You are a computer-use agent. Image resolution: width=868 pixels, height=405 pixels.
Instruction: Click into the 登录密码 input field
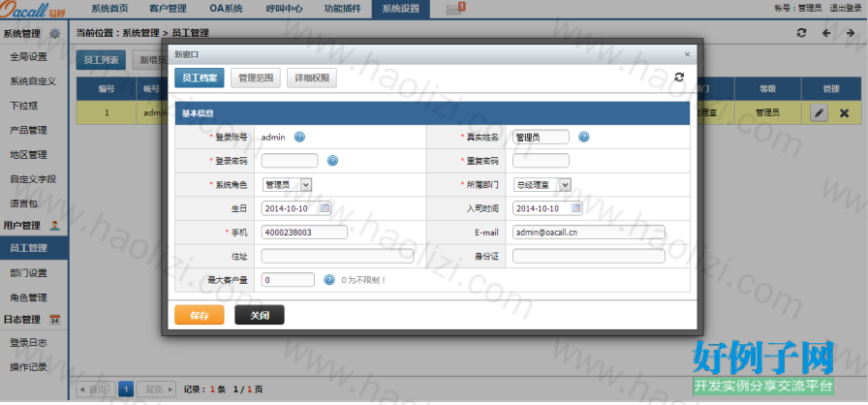290,161
